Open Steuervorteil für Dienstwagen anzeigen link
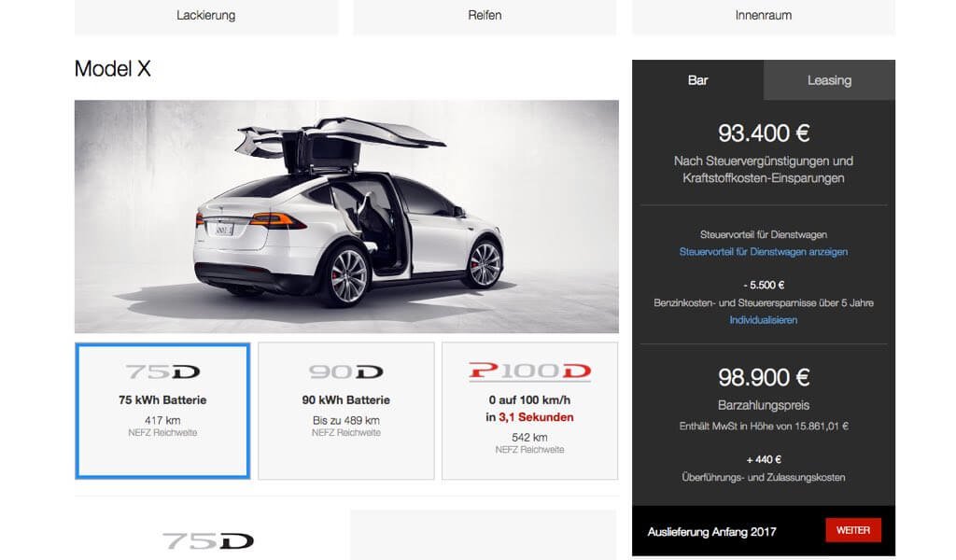The height and width of the screenshot is (560, 956). [x=764, y=252]
